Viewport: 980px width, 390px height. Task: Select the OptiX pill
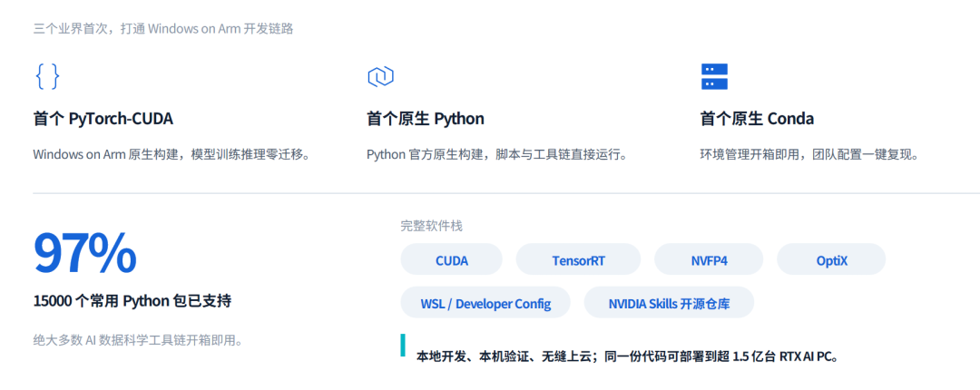831,259
